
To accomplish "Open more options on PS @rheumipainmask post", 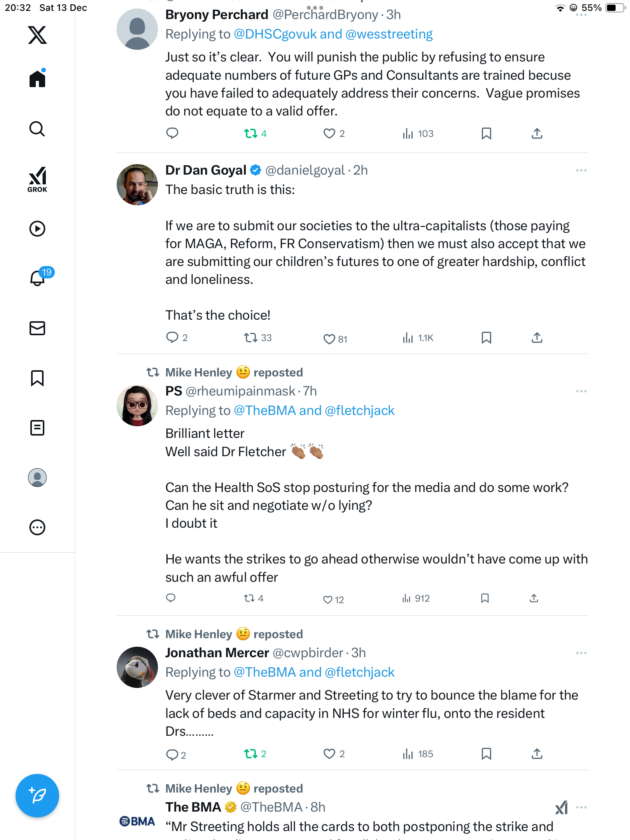I will click(581, 391).
